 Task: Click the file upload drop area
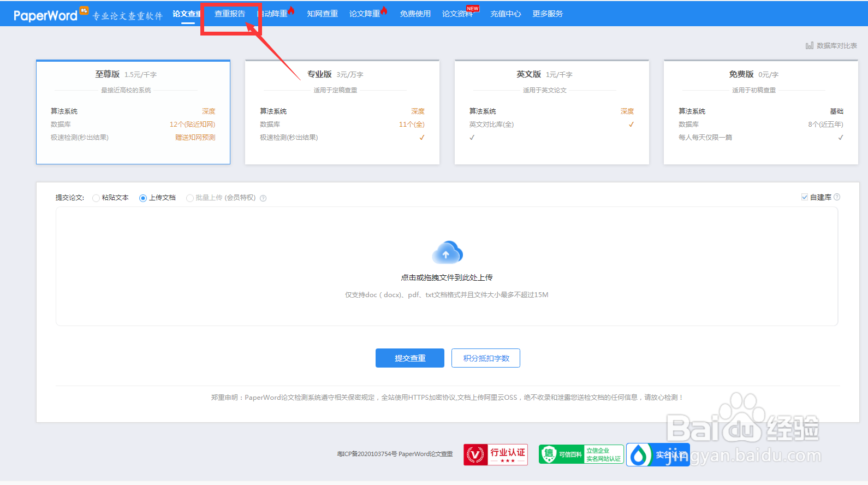[447, 267]
